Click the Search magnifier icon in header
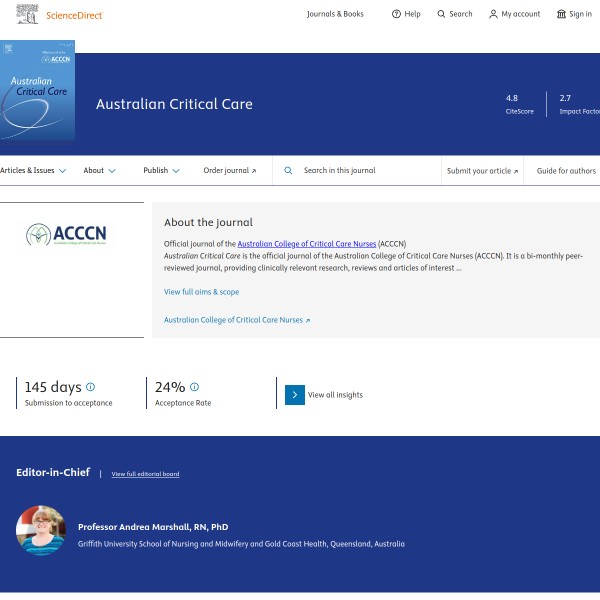The width and height of the screenshot is (600, 600). [441, 14]
